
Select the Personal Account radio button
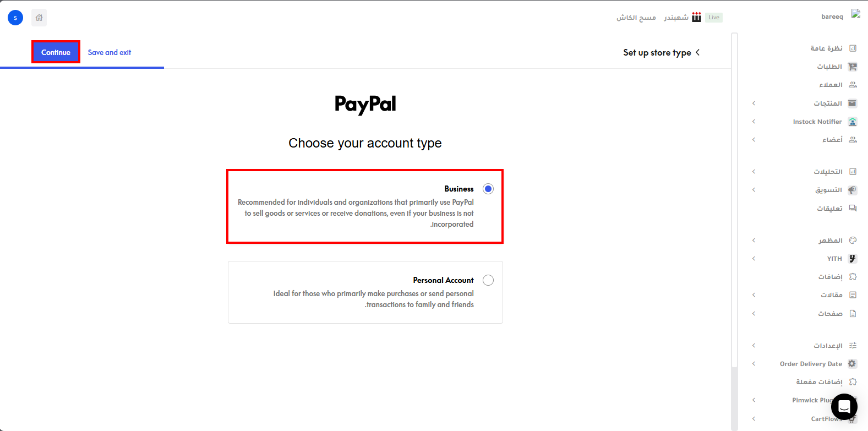pos(488,280)
